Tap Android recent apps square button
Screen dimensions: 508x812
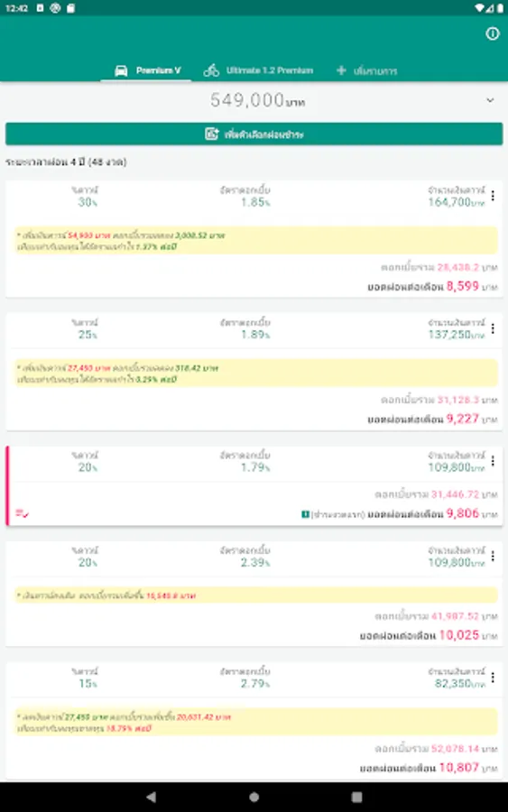click(x=356, y=797)
